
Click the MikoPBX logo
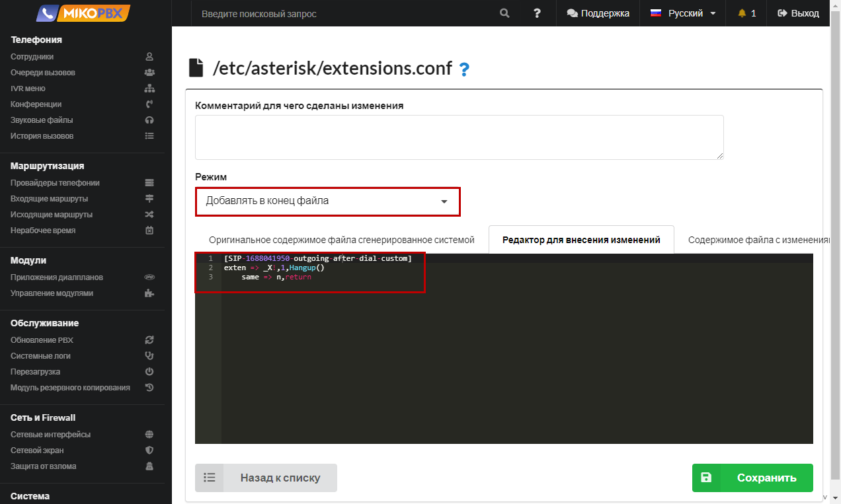coord(84,13)
